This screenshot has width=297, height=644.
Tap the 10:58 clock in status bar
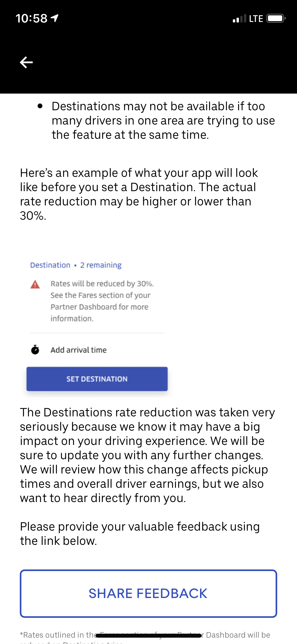(31, 19)
